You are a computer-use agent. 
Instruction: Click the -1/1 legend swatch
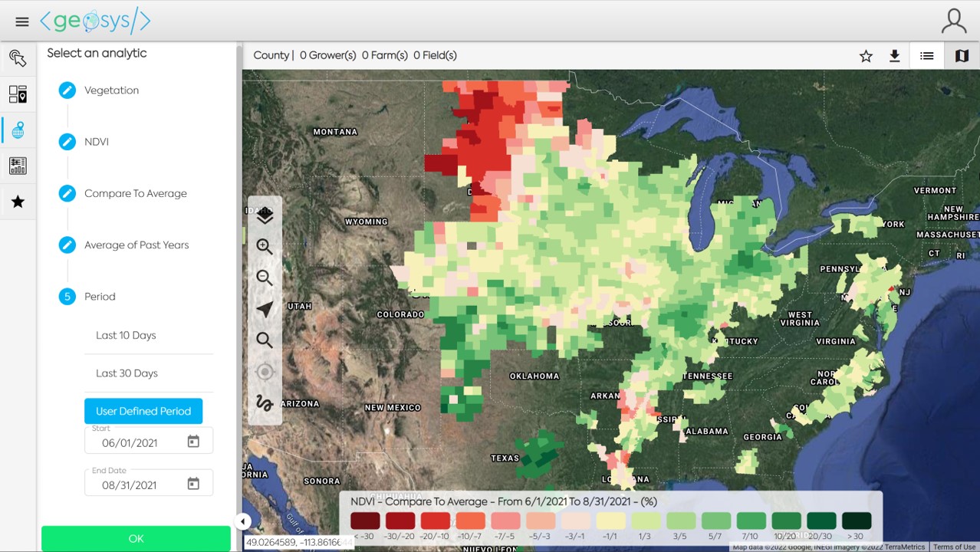click(x=611, y=521)
